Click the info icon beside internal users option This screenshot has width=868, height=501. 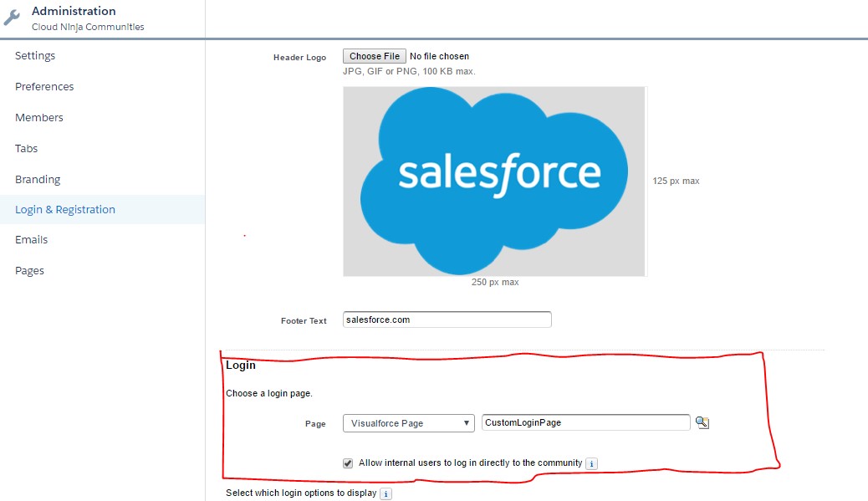point(593,463)
